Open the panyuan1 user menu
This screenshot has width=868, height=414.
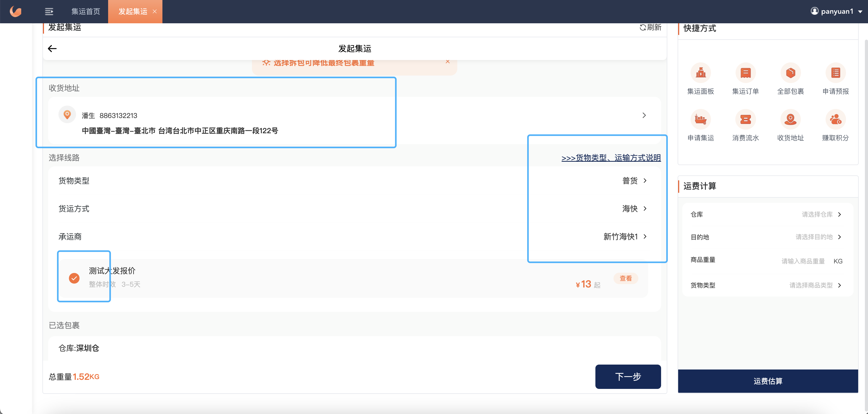point(837,11)
